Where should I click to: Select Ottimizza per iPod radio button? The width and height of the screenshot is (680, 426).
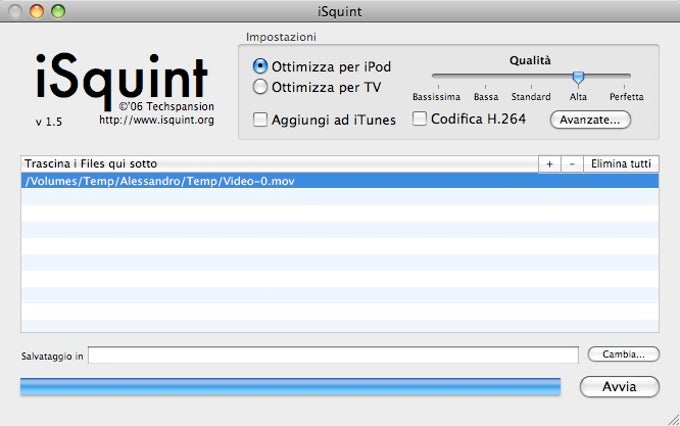click(x=260, y=66)
